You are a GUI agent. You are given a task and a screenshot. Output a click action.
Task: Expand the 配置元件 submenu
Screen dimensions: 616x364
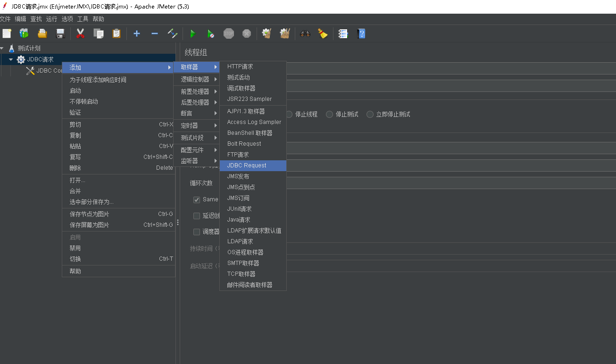pos(197,150)
